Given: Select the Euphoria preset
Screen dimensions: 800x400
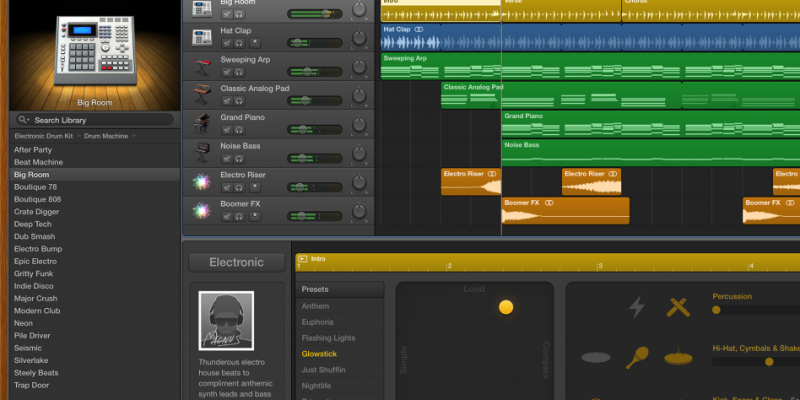Looking at the screenshot, I should click(x=316, y=322).
